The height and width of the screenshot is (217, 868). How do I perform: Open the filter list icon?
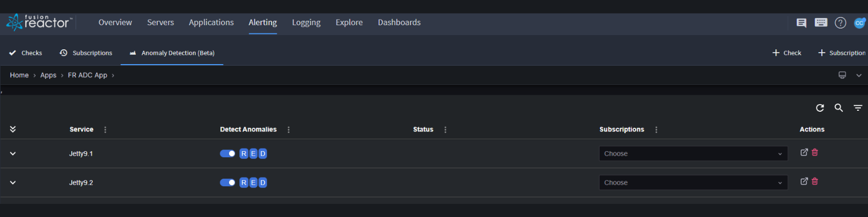(858, 108)
